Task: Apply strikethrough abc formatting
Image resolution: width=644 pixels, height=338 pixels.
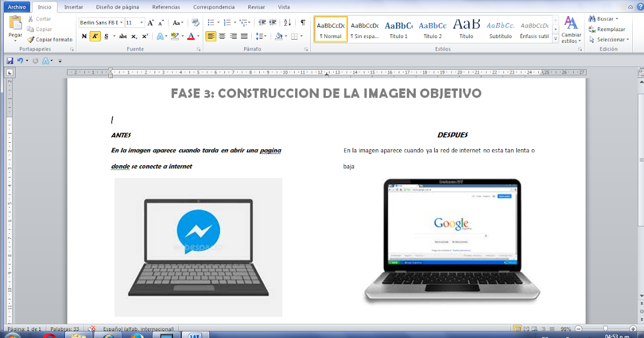Action: pyautogui.click(x=123, y=36)
